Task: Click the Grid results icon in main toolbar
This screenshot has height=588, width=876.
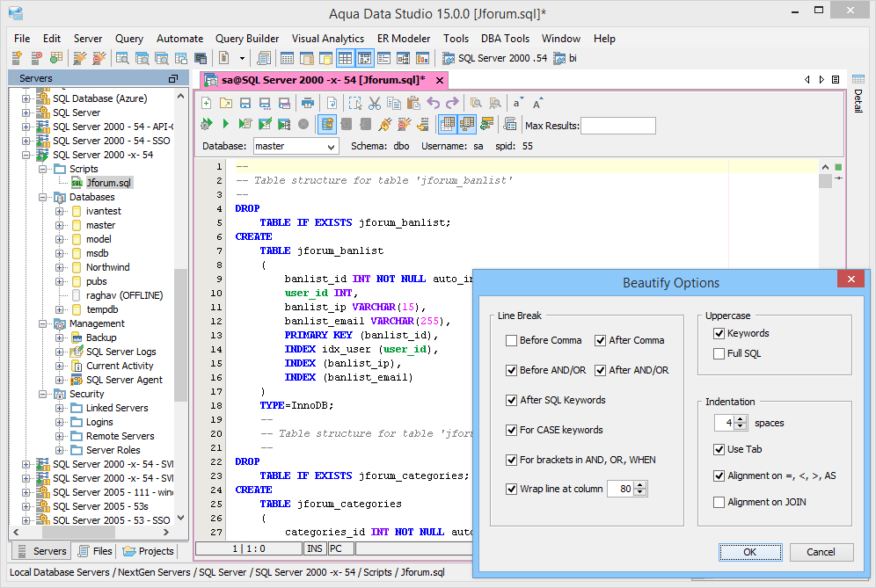Action: tap(346, 58)
